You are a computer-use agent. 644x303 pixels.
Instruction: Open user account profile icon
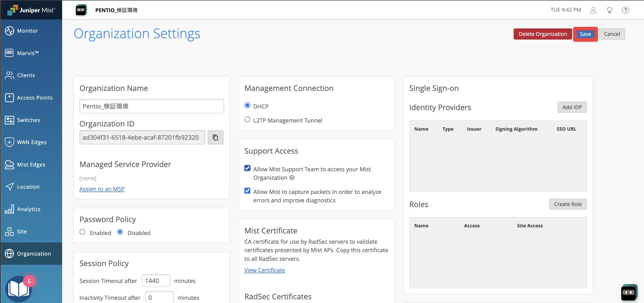pos(593,10)
